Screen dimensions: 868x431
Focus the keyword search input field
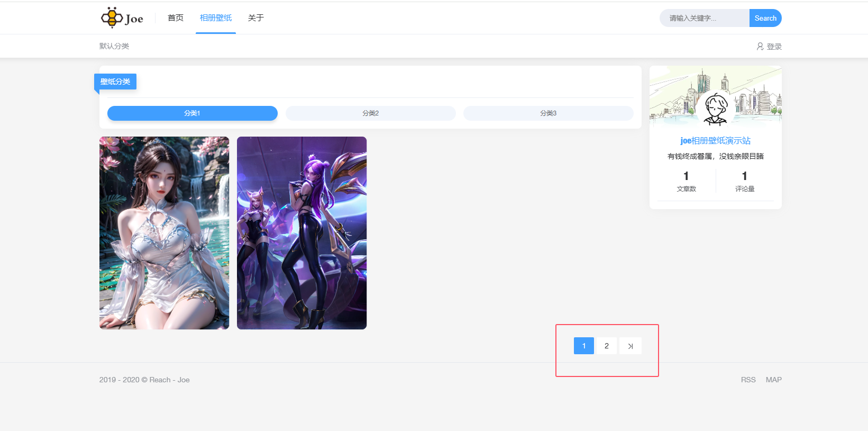tap(703, 18)
